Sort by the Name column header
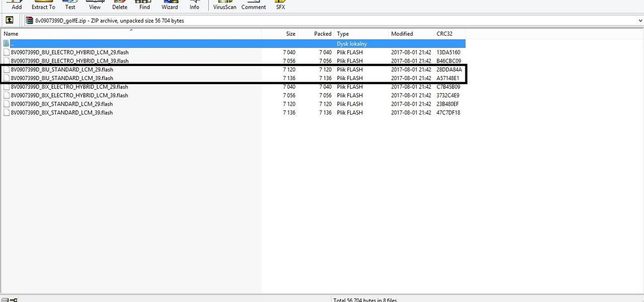The width and height of the screenshot is (644, 302). (131, 34)
